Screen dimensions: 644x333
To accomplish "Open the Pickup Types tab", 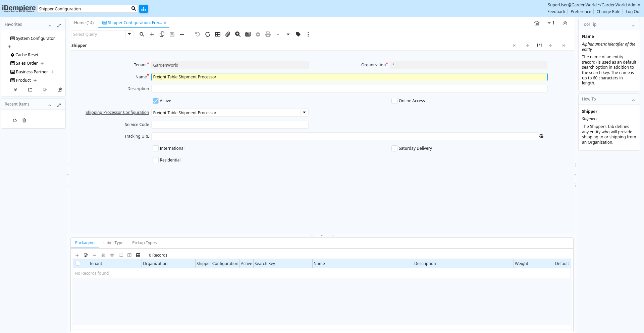I will [x=144, y=243].
